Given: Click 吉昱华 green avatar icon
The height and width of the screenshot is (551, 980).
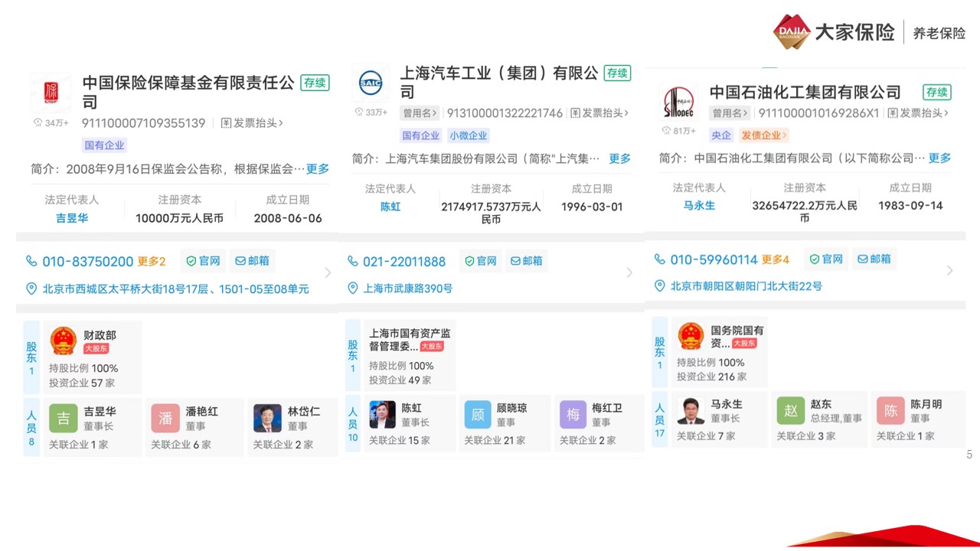Looking at the screenshot, I should [x=64, y=418].
